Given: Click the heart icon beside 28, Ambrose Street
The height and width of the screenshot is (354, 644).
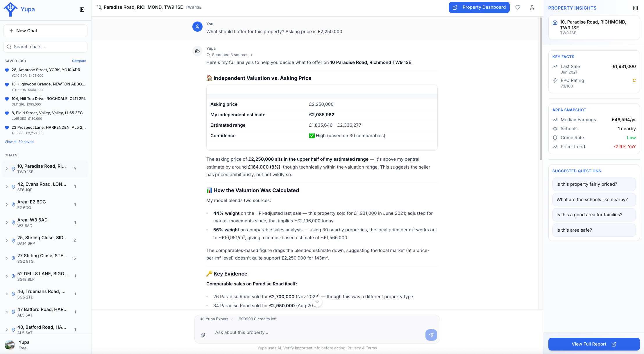Looking at the screenshot, I should click(x=7, y=70).
